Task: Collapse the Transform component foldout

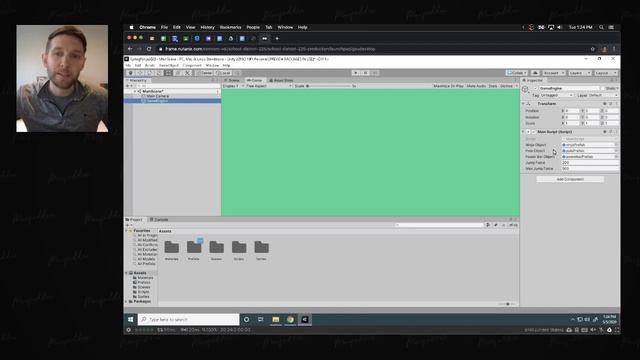Action: [x=524, y=104]
